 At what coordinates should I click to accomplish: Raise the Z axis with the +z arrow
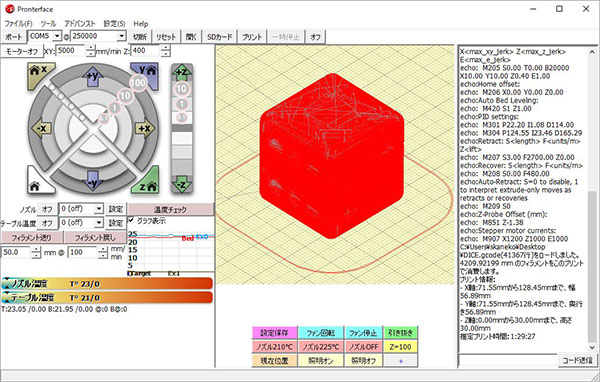181,71
